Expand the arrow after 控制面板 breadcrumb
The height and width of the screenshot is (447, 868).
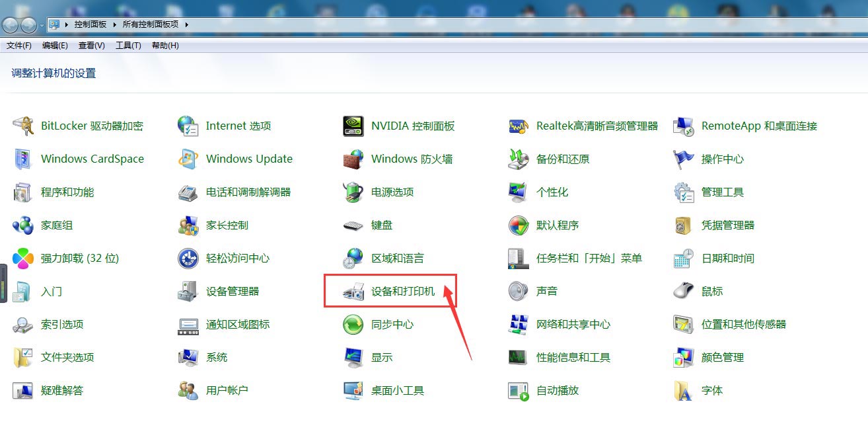(x=115, y=24)
